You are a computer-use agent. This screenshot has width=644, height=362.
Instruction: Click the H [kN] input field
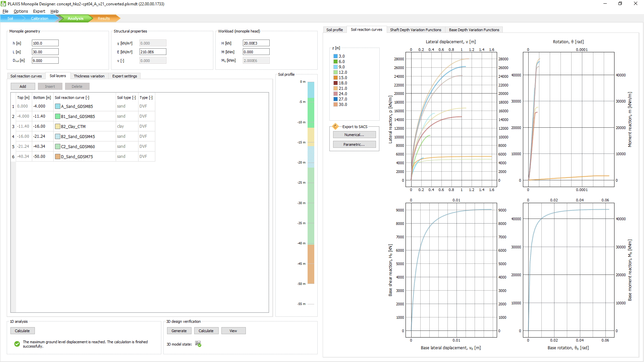[256, 43]
